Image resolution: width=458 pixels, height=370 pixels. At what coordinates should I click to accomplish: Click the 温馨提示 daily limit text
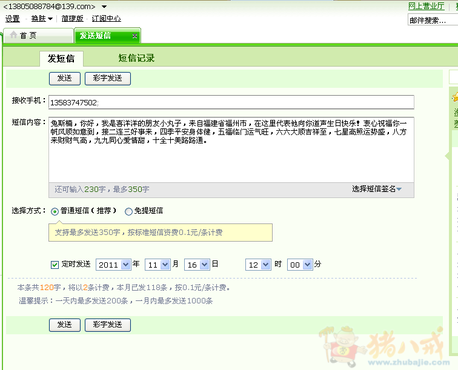pyautogui.click(x=116, y=301)
